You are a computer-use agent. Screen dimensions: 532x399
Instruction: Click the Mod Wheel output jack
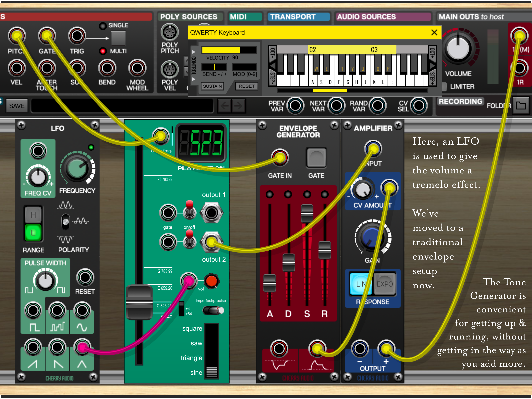pyautogui.click(x=137, y=68)
